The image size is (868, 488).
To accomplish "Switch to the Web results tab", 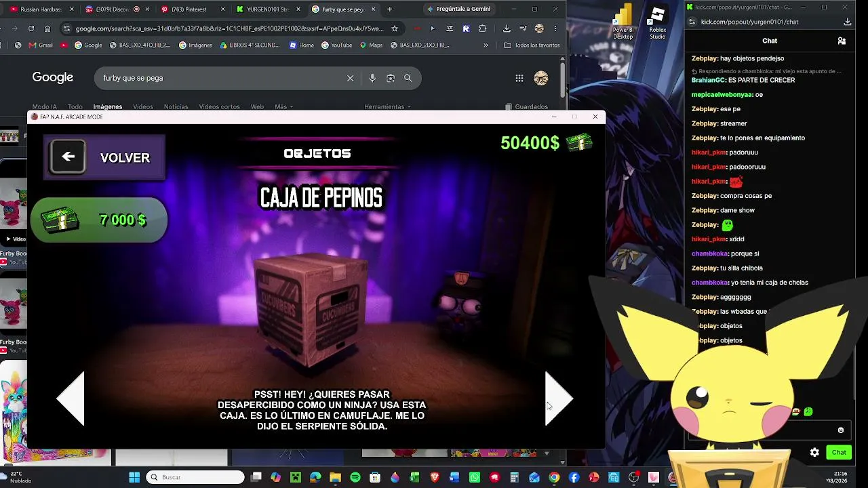I will tap(257, 106).
